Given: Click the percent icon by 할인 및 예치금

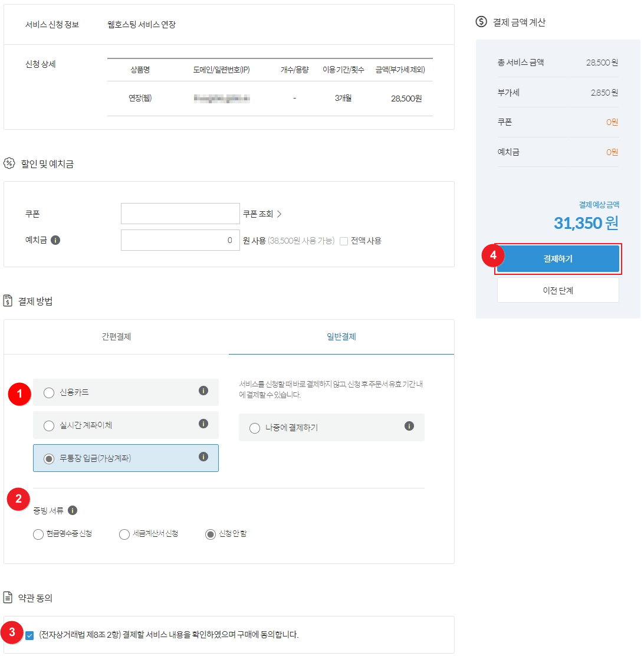Looking at the screenshot, I should [9, 163].
